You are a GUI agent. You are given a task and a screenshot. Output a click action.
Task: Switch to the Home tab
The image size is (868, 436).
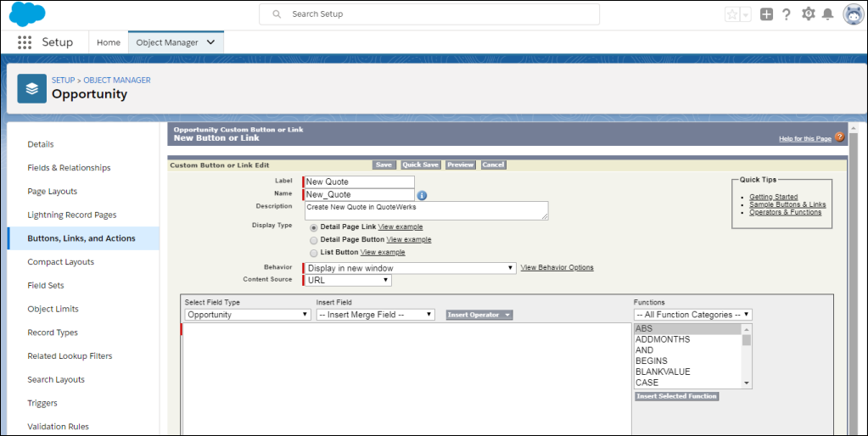(109, 42)
